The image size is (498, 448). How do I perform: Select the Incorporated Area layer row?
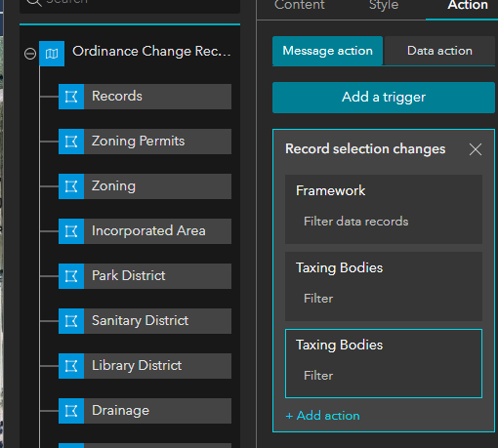(x=145, y=231)
